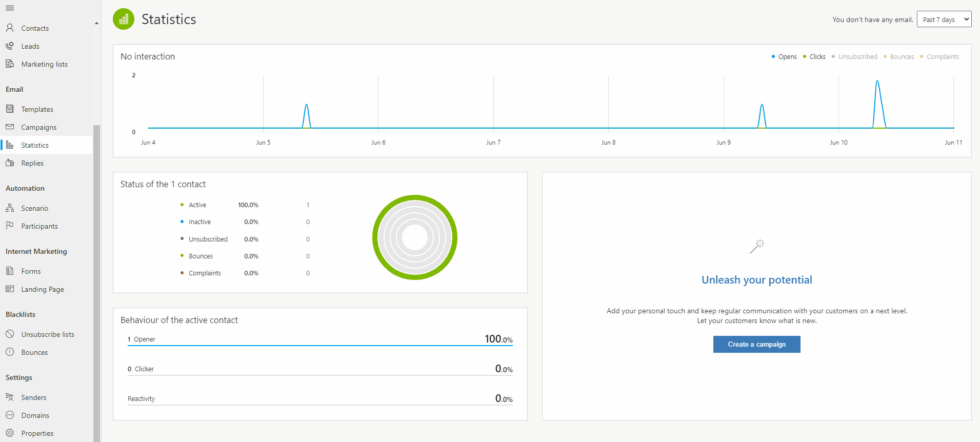This screenshot has width=980, height=442.
Task: Open the Landing Page link
Action: click(43, 289)
